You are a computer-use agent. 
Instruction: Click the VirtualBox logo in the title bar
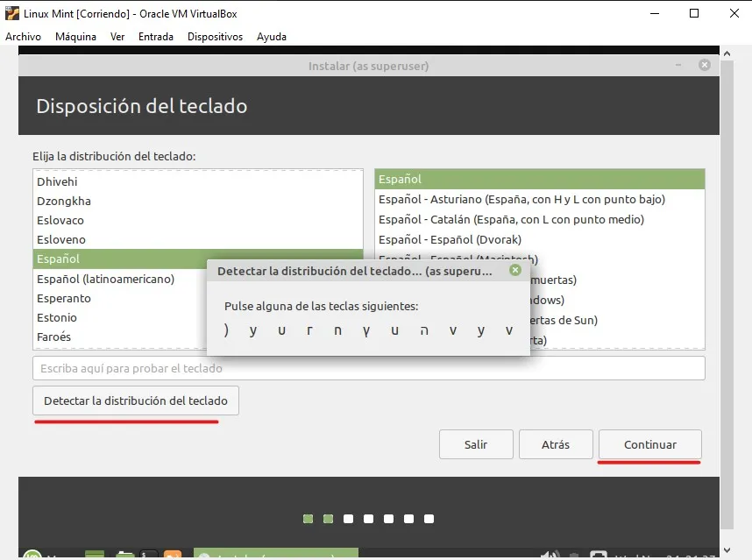click(x=11, y=12)
